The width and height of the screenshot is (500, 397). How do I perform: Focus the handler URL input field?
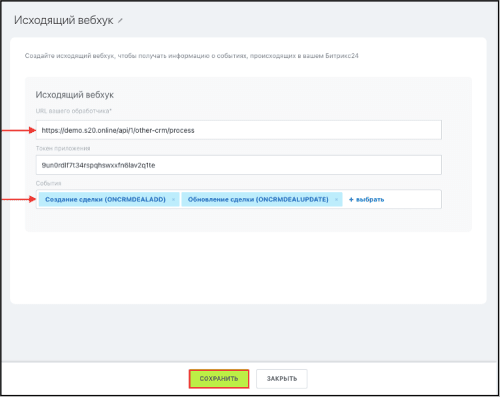click(239, 130)
